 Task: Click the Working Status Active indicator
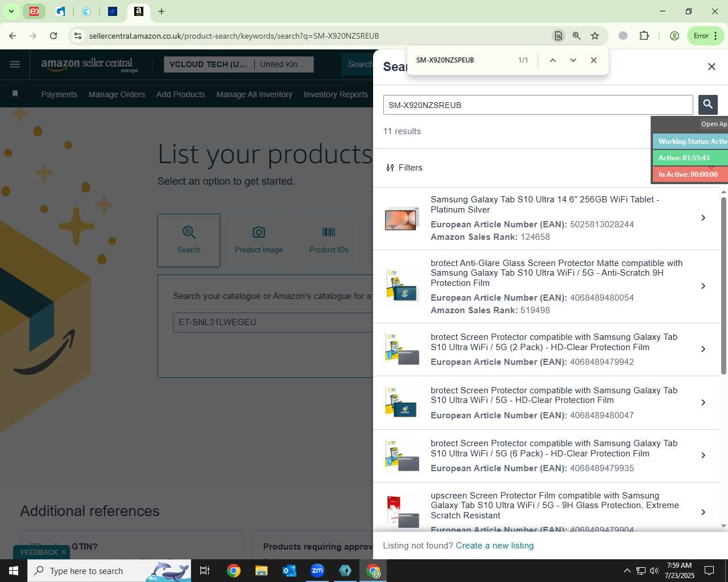(690, 142)
